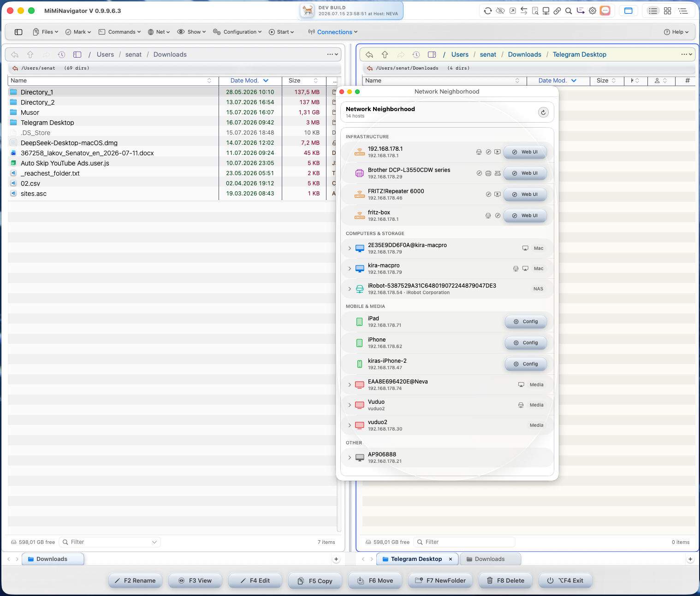Go back in the left panel
The height and width of the screenshot is (596, 700).
(15, 54)
